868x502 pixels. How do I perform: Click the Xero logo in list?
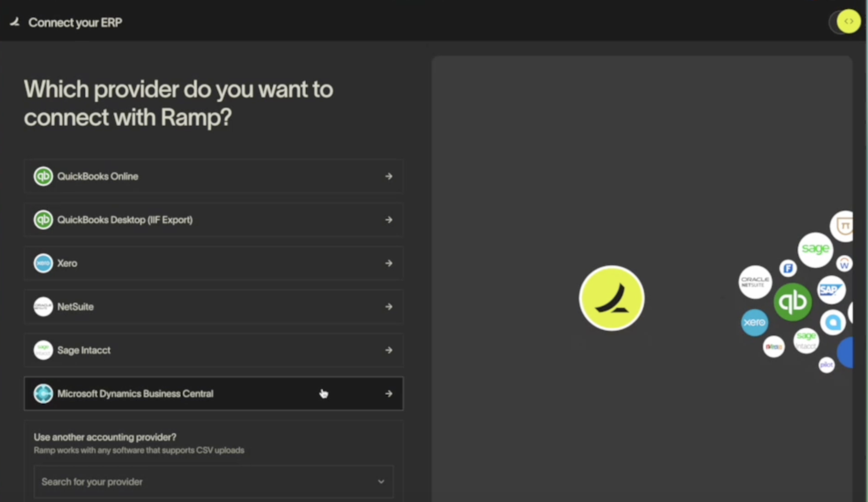(x=43, y=263)
